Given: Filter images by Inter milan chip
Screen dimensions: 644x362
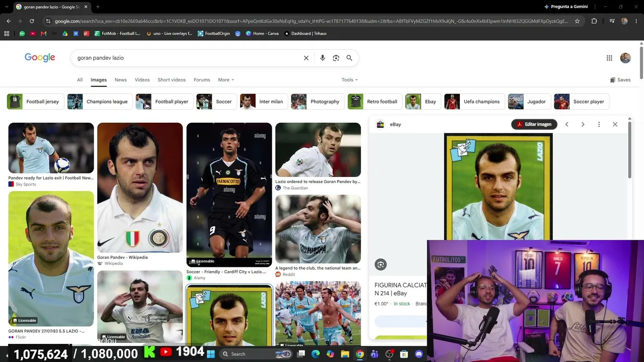Looking at the screenshot, I should pyautogui.click(x=264, y=102).
